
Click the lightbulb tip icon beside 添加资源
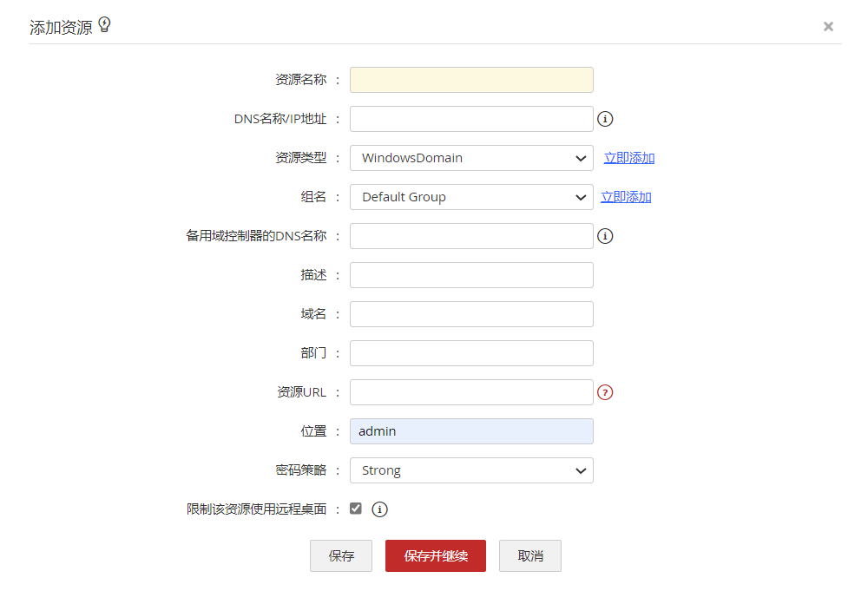[x=105, y=25]
